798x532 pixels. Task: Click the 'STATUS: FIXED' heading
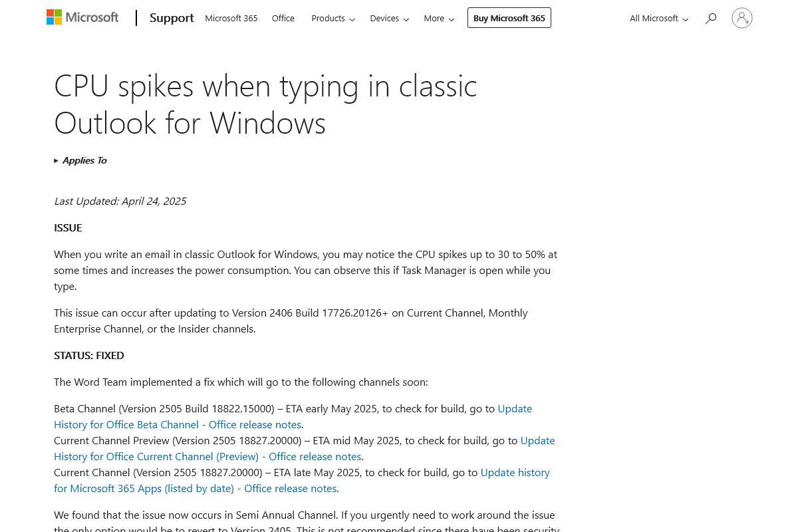(89, 355)
